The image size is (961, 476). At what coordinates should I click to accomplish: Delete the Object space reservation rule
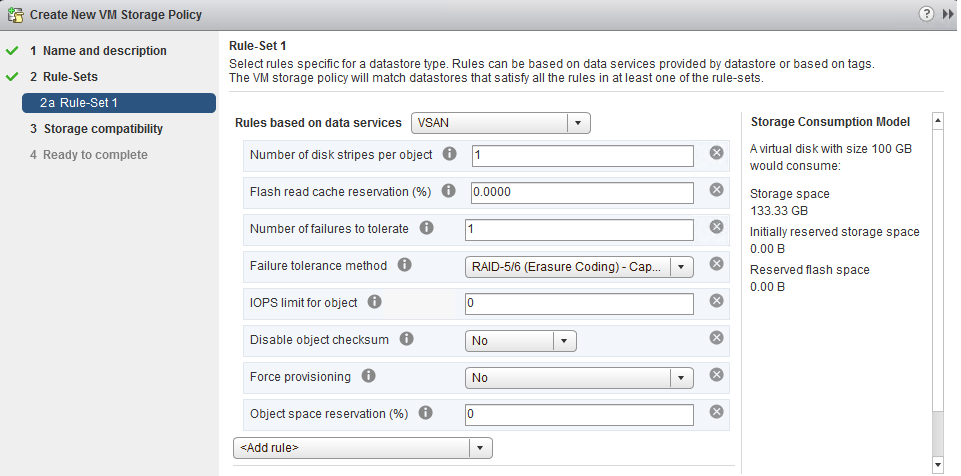coord(716,411)
